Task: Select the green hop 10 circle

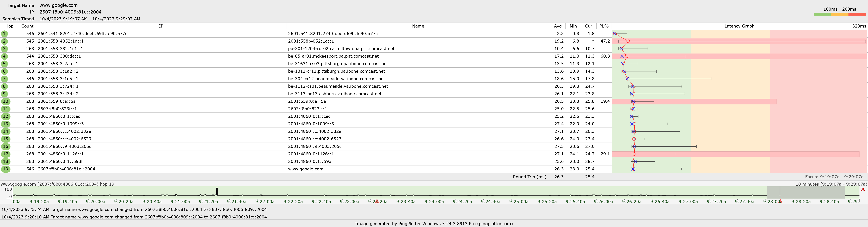Action: point(5,101)
